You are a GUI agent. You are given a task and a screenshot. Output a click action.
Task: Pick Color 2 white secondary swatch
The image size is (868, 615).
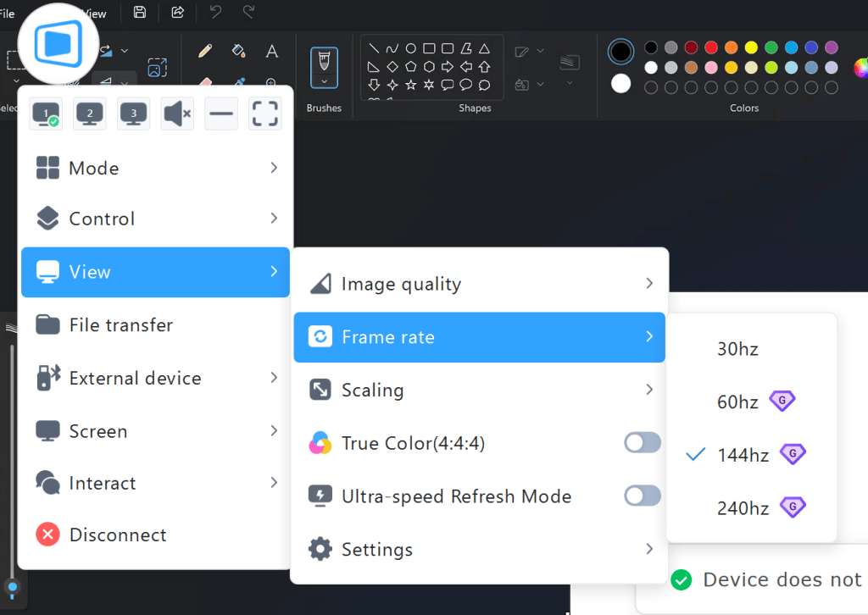click(x=621, y=84)
